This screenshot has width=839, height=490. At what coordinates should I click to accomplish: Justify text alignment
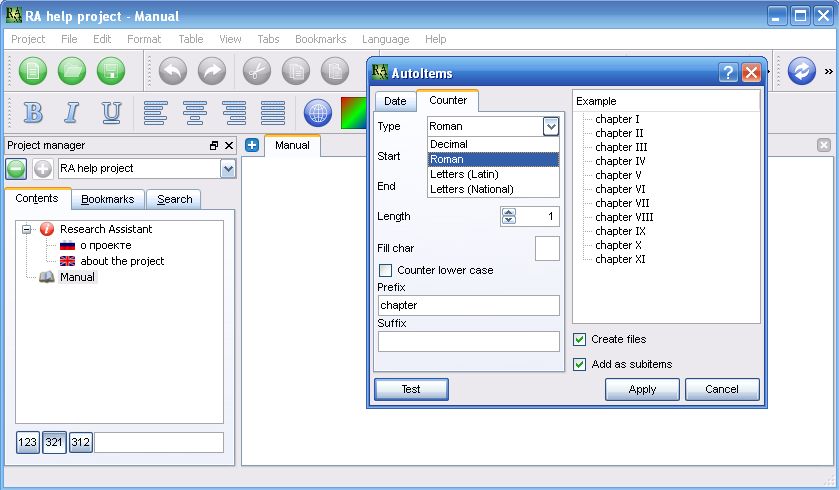pyautogui.click(x=273, y=113)
